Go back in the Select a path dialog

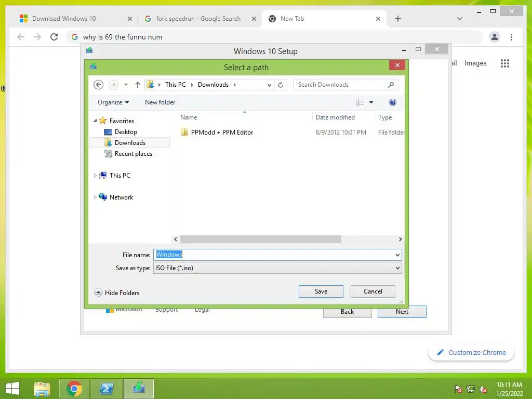(x=98, y=85)
